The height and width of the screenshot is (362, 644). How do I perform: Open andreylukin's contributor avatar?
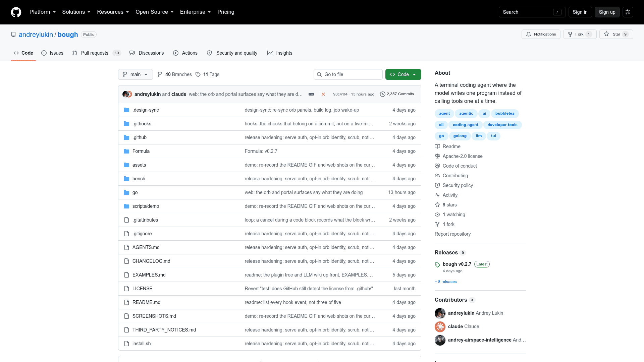point(440,313)
